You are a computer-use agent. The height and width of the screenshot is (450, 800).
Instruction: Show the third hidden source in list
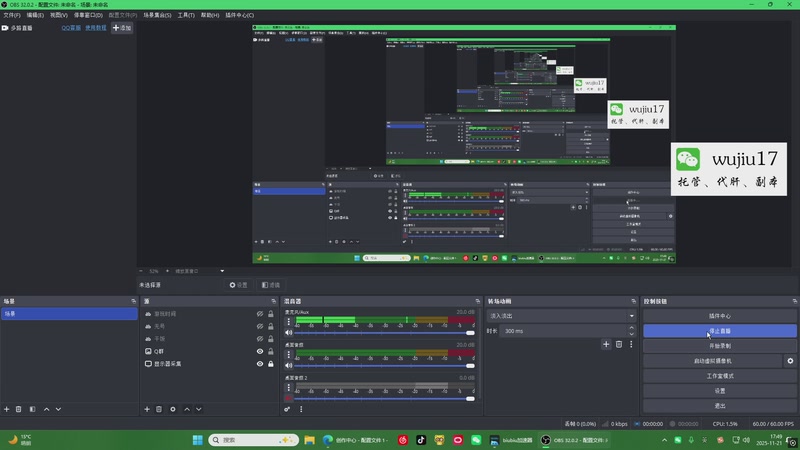[x=260, y=339]
